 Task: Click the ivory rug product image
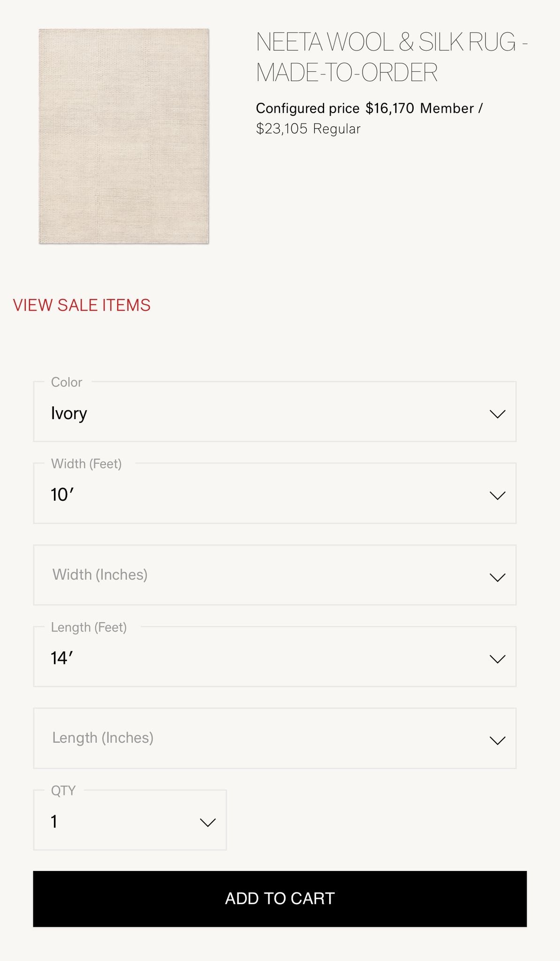point(124,136)
